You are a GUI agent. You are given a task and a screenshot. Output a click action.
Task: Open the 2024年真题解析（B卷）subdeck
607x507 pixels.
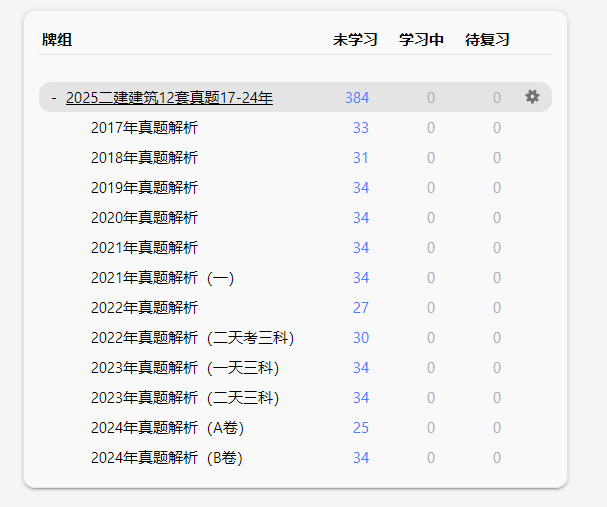166,458
